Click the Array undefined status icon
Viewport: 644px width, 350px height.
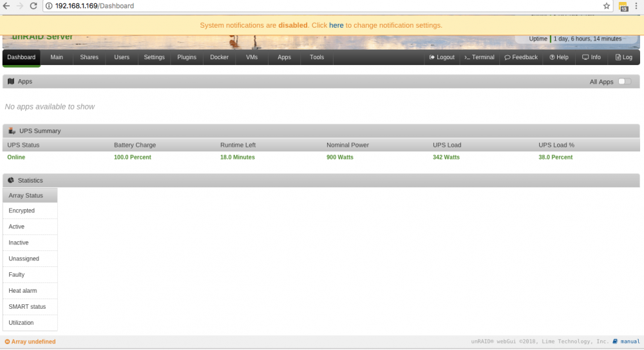point(7,342)
